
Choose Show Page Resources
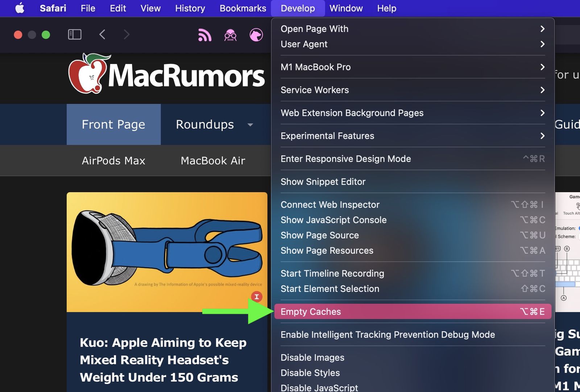click(x=413, y=250)
